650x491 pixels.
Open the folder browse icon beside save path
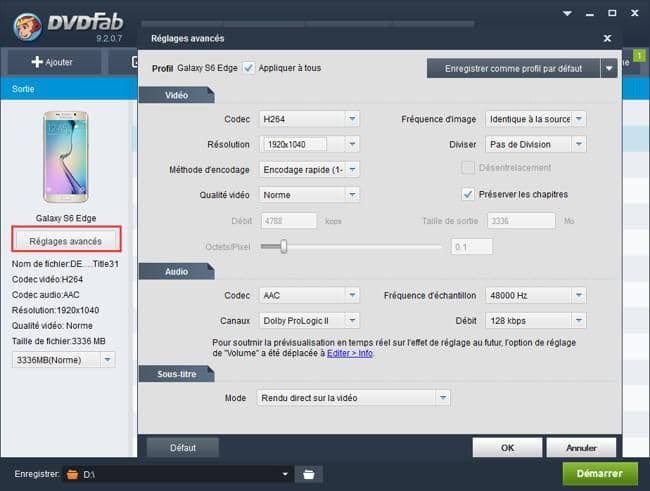(308, 474)
